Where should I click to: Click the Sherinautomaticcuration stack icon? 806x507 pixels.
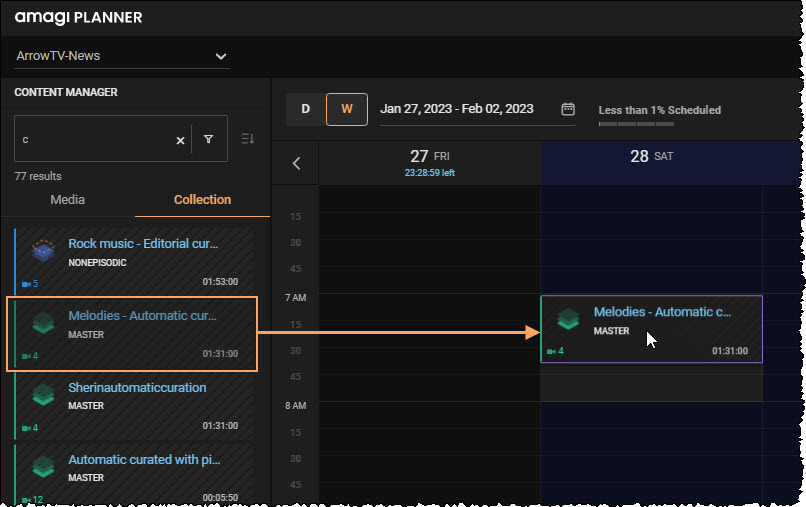pos(43,395)
